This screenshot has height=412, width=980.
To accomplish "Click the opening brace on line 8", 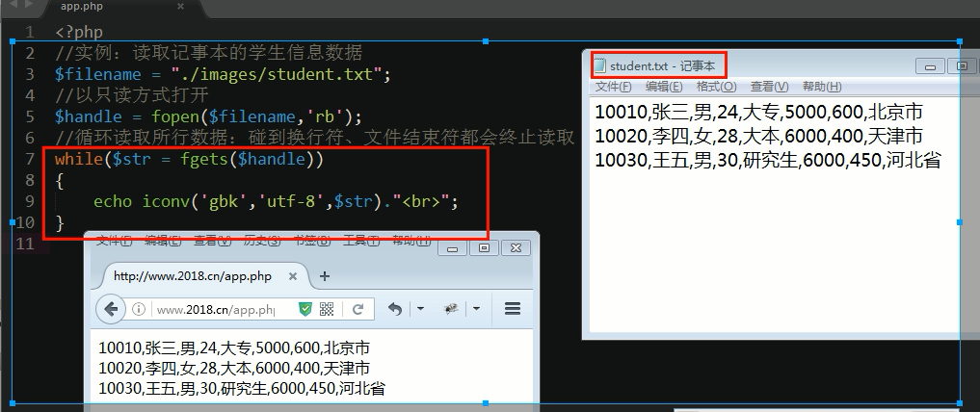I will pos(60,181).
